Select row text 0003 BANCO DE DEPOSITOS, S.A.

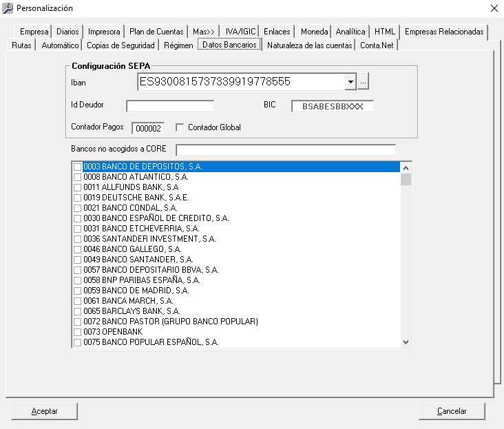point(143,167)
